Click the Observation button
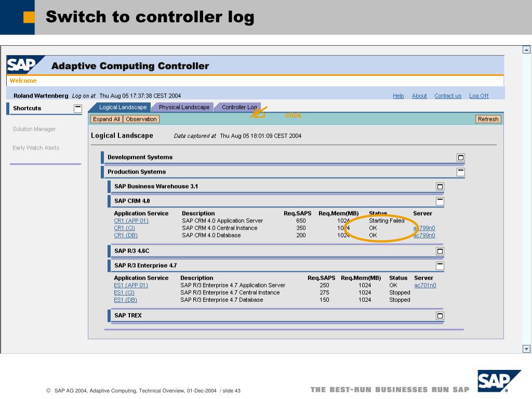The image size is (532, 399). coord(141,119)
